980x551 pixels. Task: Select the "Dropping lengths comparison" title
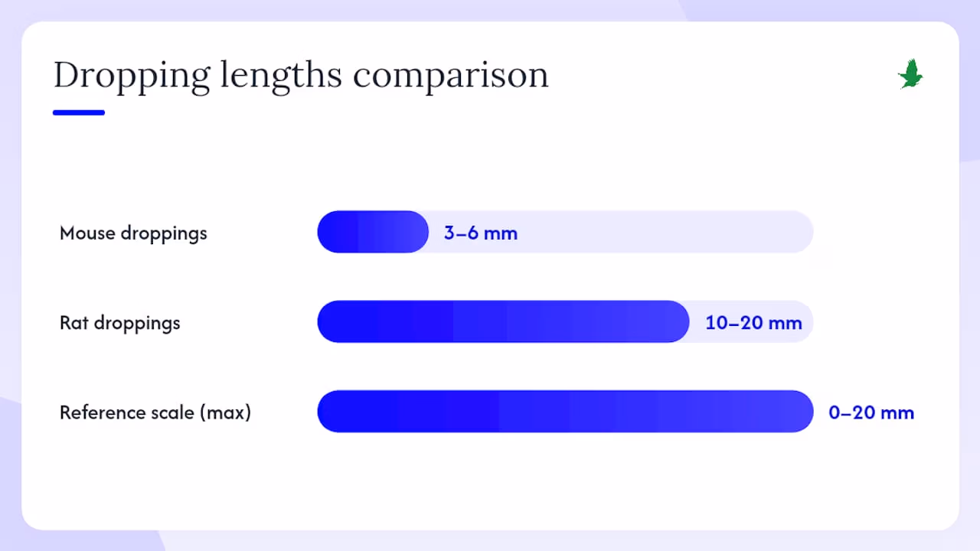pos(301,77)
